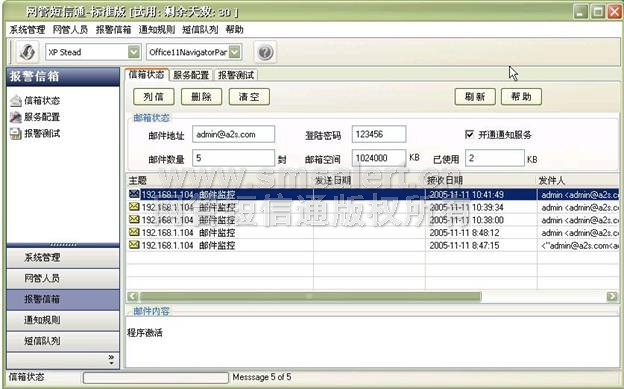
Task: Select 系统管理 in the navigation pane
Action: coord(63,258)
